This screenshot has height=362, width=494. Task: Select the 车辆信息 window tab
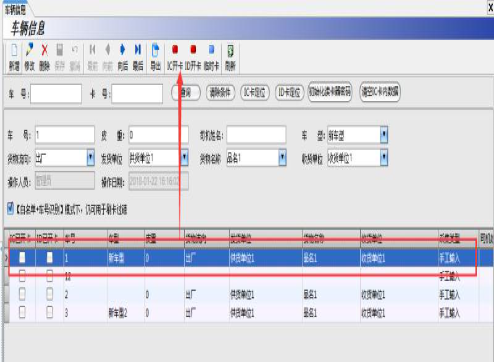click(x=16, y=9)
